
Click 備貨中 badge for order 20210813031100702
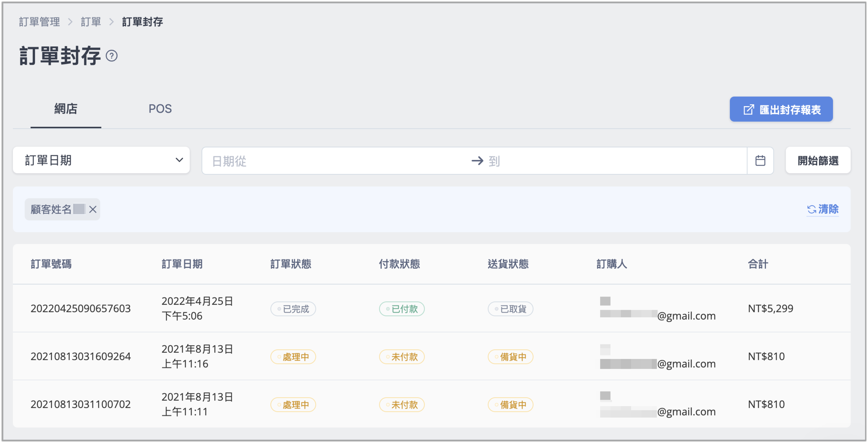click(x=510, y=404)
